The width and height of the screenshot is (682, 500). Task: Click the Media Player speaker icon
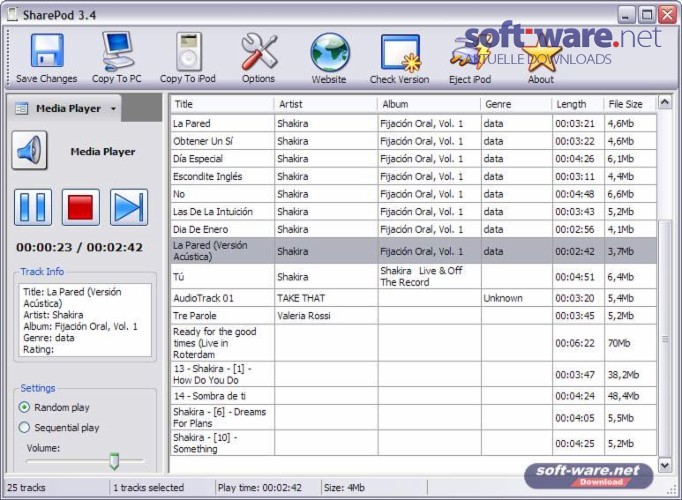[x=30, y=150]
